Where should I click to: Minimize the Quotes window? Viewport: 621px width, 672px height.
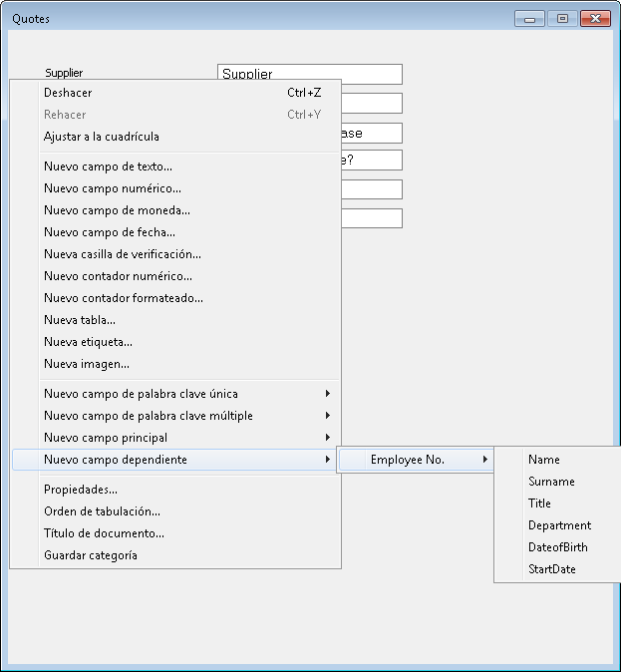pyautogui.click(x=529, y=18)
